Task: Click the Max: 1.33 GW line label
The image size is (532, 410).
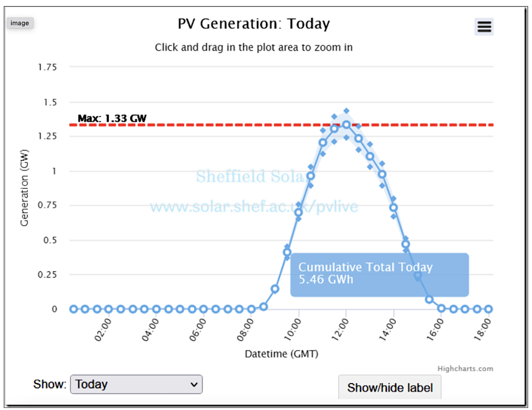Action: [x=112, y=118]
